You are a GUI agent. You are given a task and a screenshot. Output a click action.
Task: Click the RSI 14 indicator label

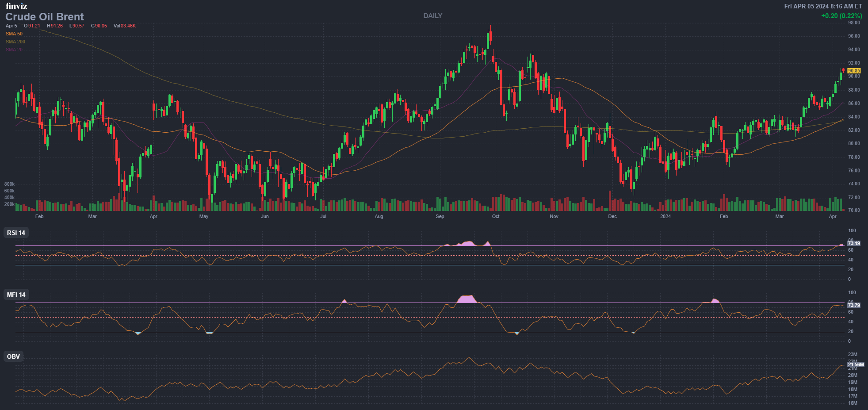(16, 233)
